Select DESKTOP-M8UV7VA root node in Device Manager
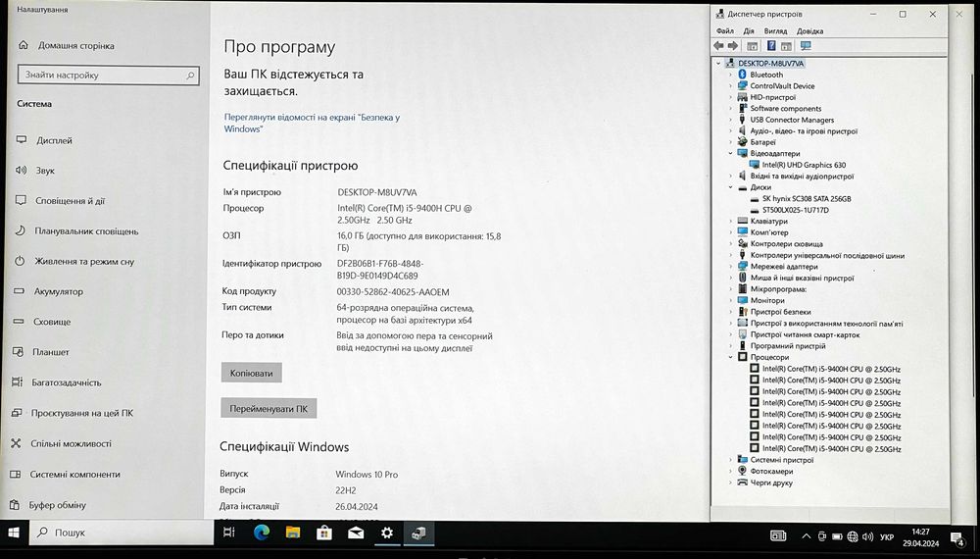The width and height of the screenshot is (980, 559). [770, 63]
